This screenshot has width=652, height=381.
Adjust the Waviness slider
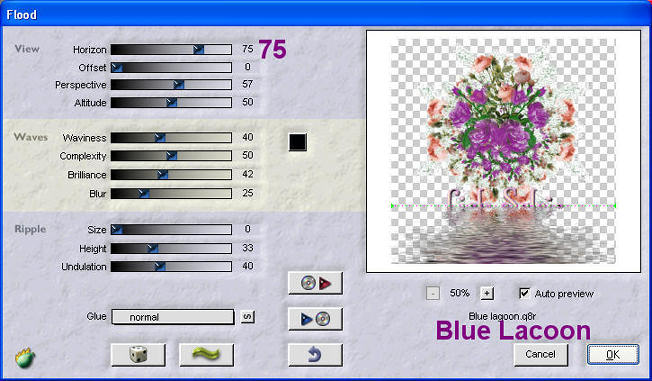(171, 138)
